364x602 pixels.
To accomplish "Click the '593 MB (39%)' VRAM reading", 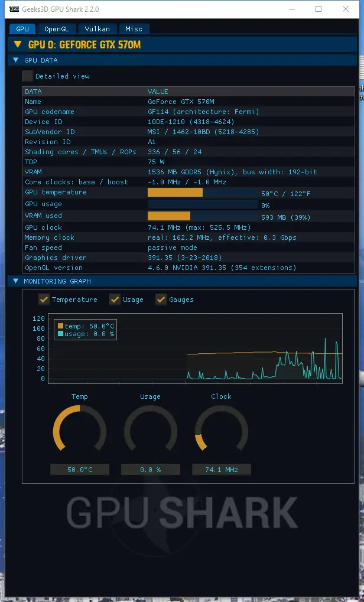I will coord(285,217).
